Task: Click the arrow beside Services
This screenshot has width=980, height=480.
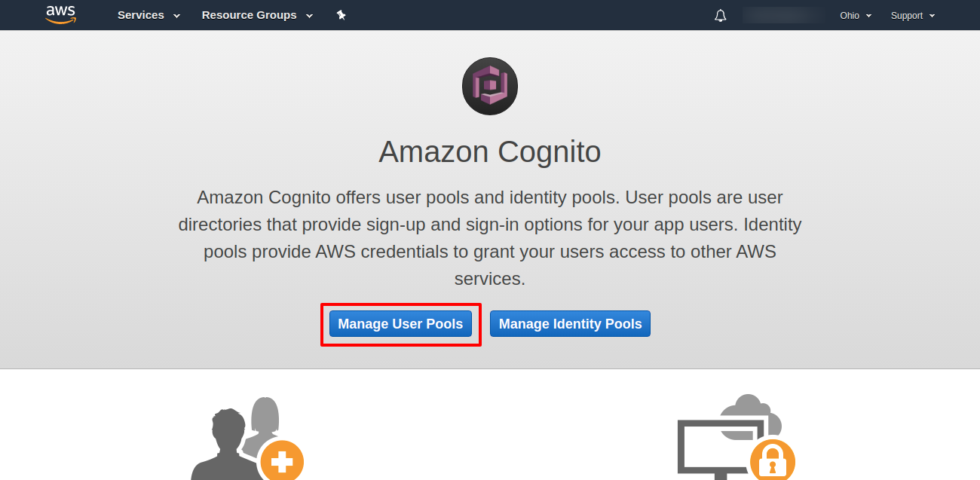Action: (176, 16)
